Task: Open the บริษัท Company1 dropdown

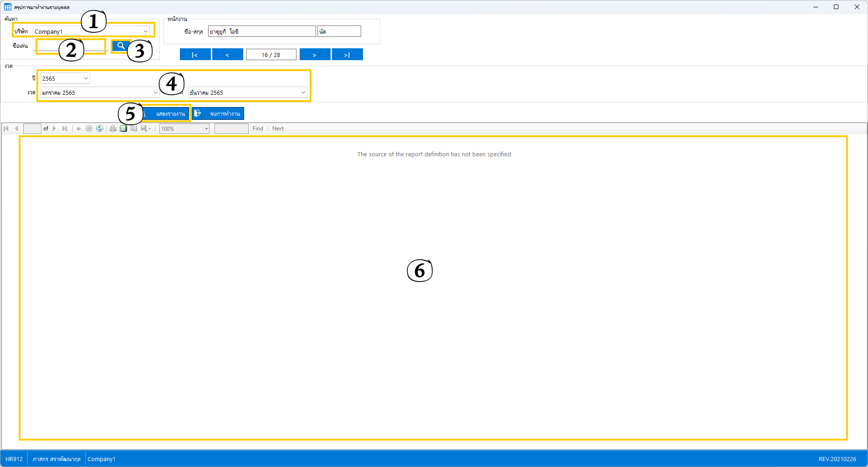Action: tap(145, 31)
